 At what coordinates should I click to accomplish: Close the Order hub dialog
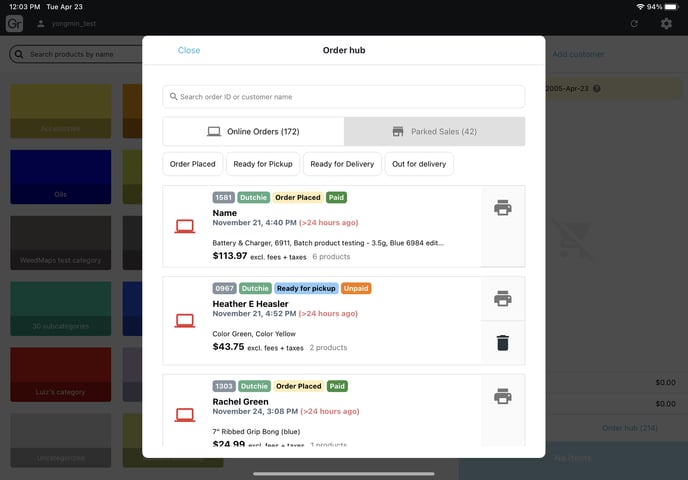point(189,50)
